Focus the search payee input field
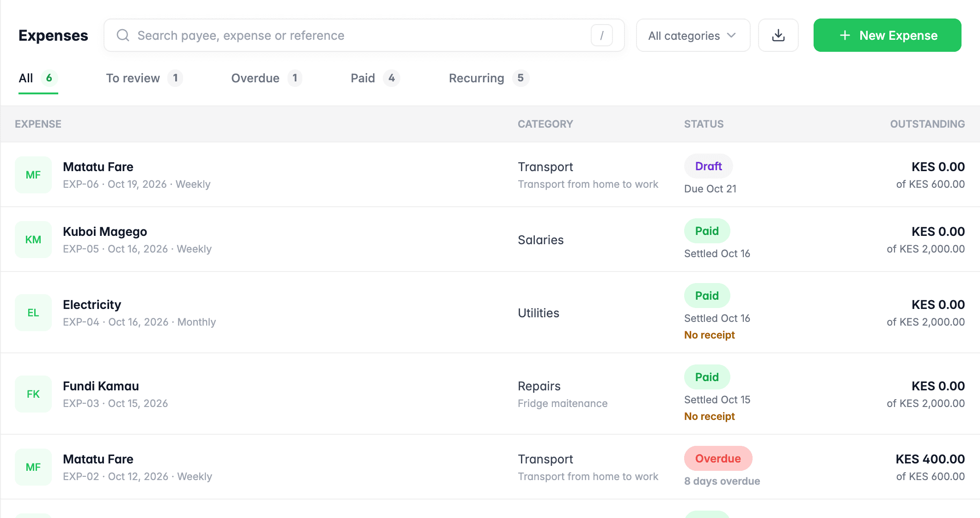Viewport: 980px width, 518px height. pyautogui.click(x=364, y=35)
